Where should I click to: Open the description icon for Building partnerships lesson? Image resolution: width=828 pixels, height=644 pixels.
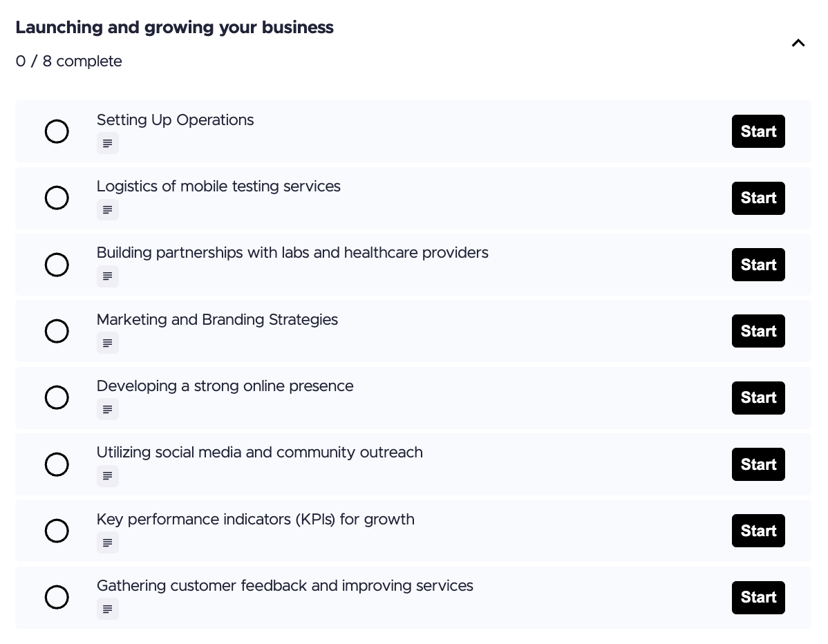108,276
